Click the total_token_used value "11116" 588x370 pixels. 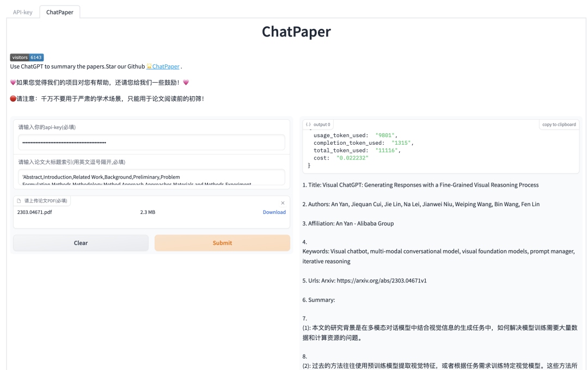[386, 150]
